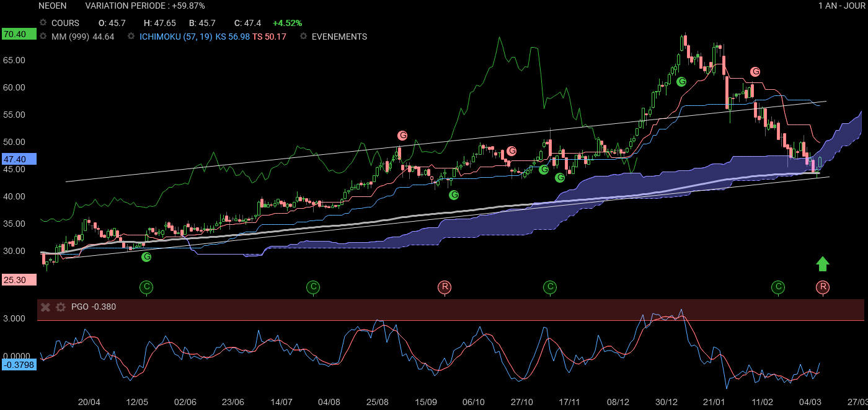Click the open price O: 45.7

click(112, 23)
